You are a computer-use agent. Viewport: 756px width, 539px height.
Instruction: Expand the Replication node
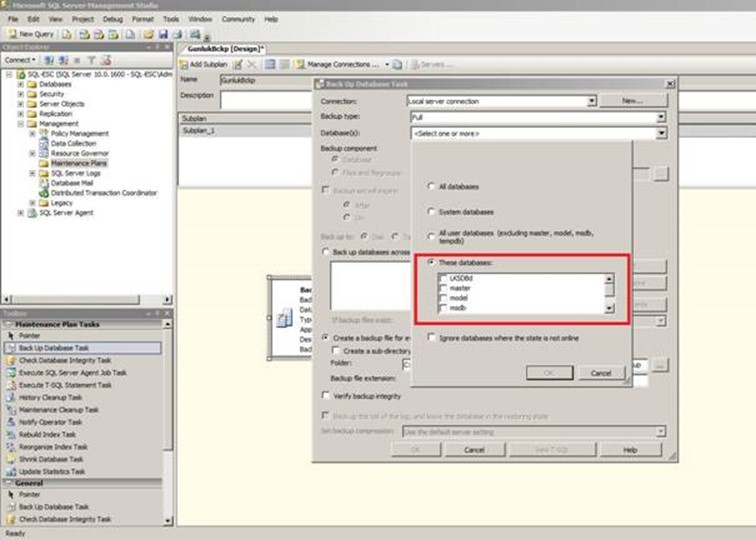[x=21, y=114]
